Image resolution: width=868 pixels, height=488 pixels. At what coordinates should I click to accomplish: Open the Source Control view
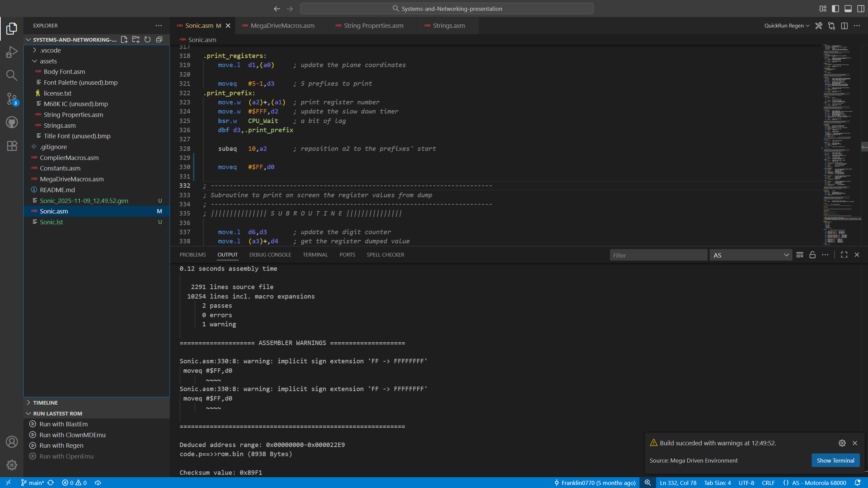pyautogui.click(x=12, y=99)
